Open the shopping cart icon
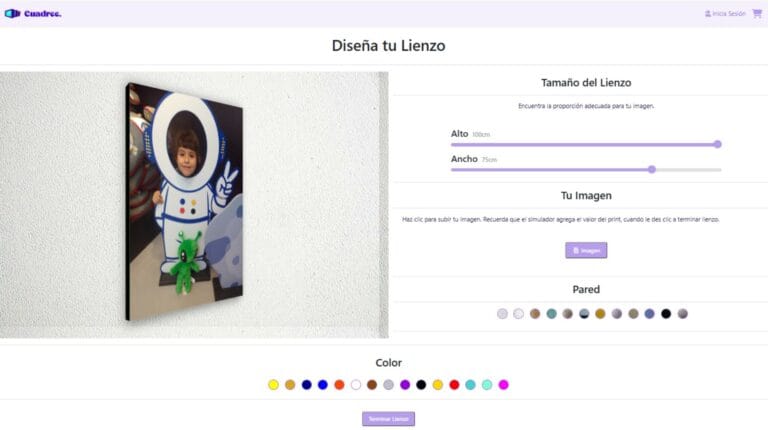Screen dimensions: 768x430 point(757,13)
